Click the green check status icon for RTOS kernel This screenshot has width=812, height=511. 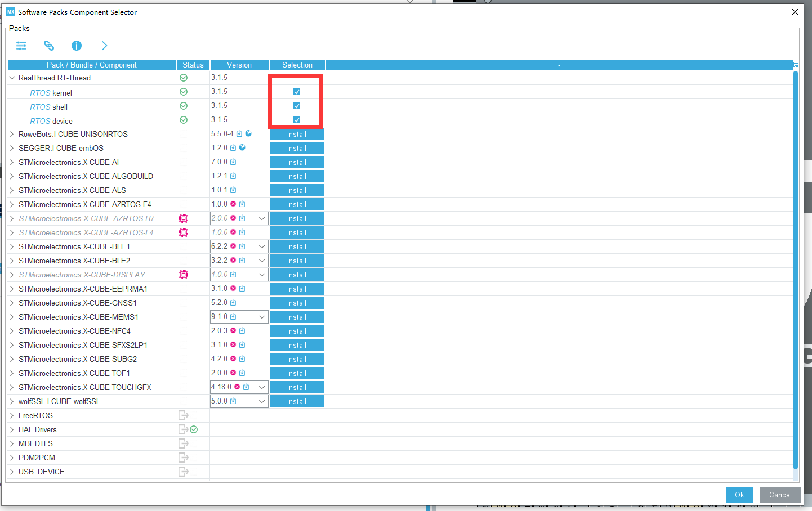point(184,92)
